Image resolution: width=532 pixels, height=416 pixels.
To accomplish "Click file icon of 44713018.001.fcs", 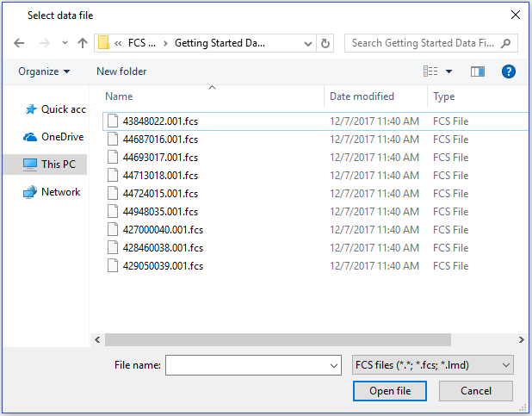I will pyautogui.click(x=113, y=175).
